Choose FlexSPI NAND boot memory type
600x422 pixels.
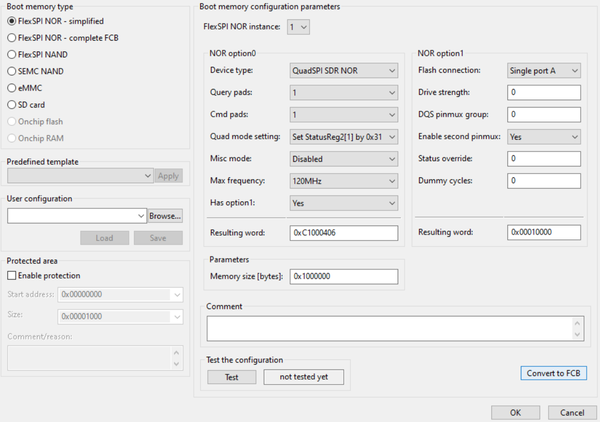(x=11, y=54)
